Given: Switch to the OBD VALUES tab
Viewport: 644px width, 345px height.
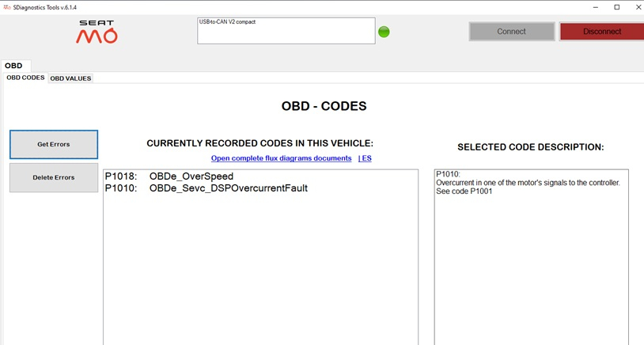Looking at the screenshot, I should point(70,78).
